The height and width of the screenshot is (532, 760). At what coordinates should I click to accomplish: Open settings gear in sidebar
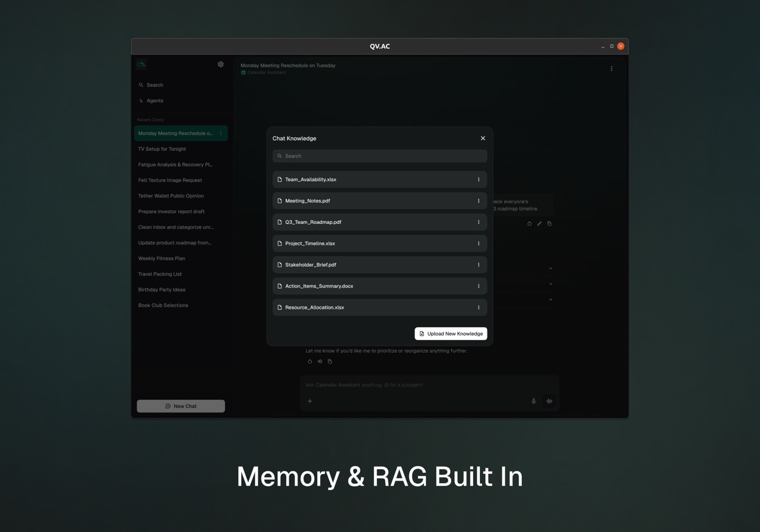pyautogui.click(x=220, y=64)
